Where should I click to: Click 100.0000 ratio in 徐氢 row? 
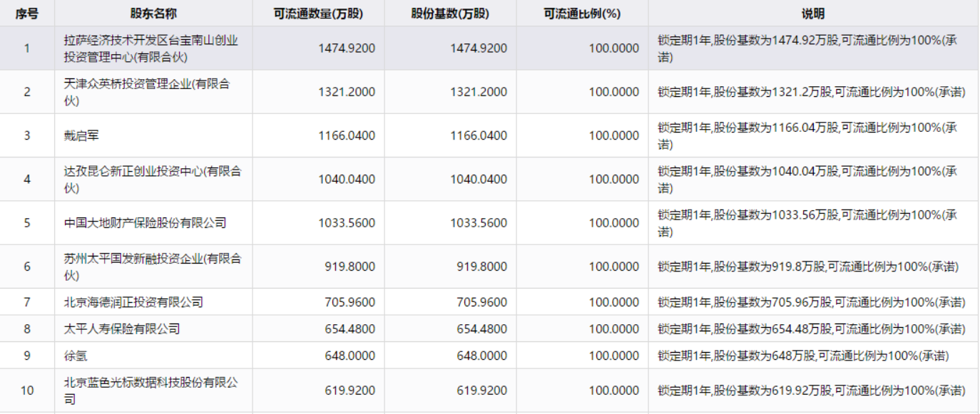point(614,356)
